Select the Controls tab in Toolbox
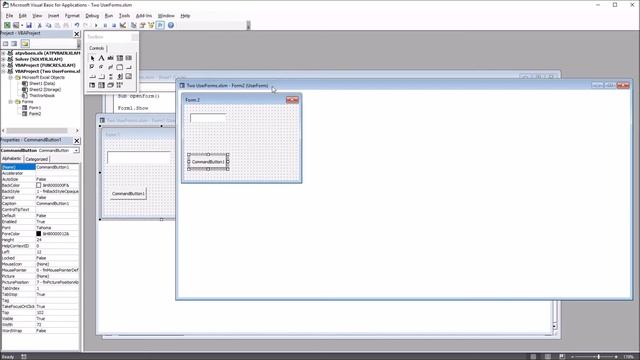Image resolution: width=640 pixels, height=360 pixels. tap(97, 48)
